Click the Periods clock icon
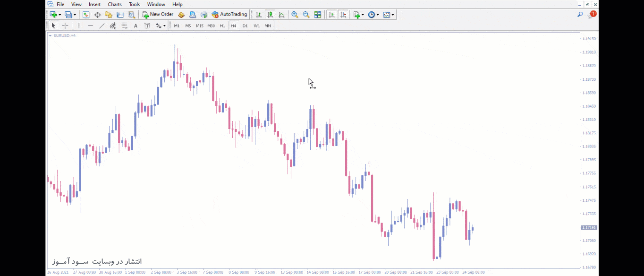644x276 pixels. coord(372,15)
